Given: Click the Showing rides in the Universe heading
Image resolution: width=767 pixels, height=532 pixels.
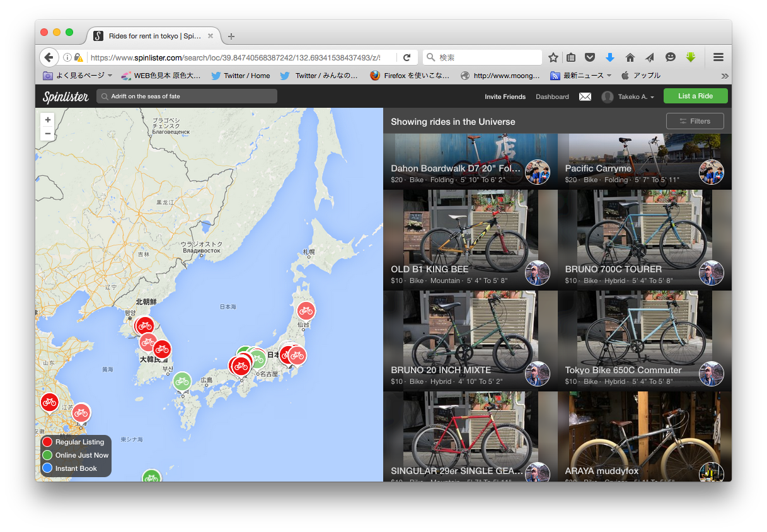Looking at the screenshot, I should click(x=453, y=122).
